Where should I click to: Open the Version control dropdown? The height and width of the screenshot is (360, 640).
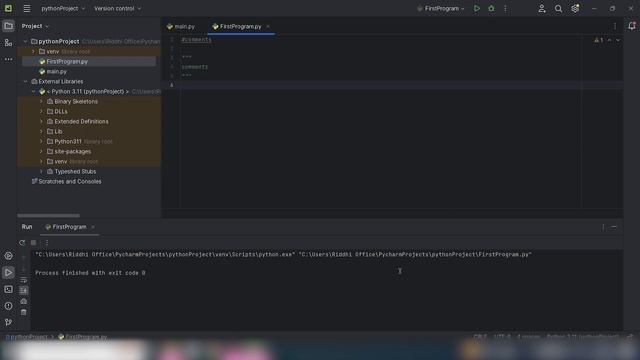pos(118,9)
